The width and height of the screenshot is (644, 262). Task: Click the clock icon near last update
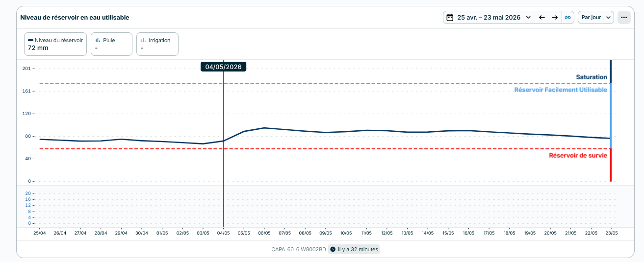333,249
